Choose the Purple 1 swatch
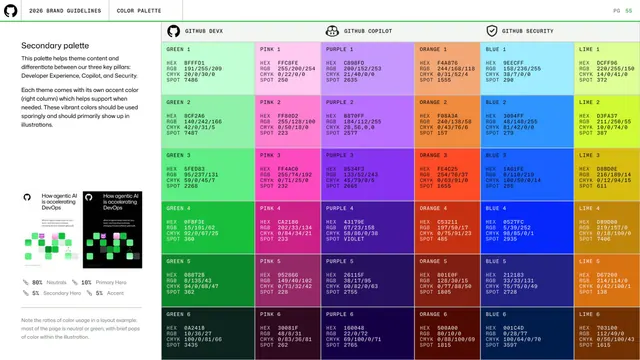Screen dimensions: 640x360 click(368, 68)
